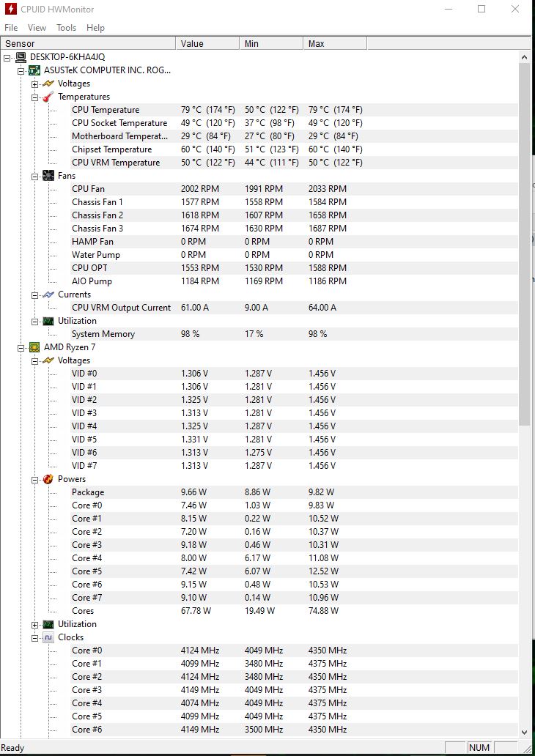Click the Fans icon in the tree
This screenshot has width=535, height=756.
click(x=48, y=176)
